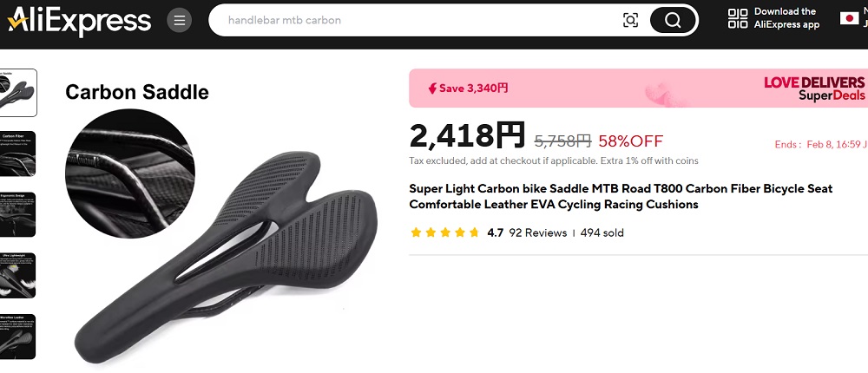The image size is (868, 373).
Task: Open 'Download the AliExpress app' link
Action: 786,18
